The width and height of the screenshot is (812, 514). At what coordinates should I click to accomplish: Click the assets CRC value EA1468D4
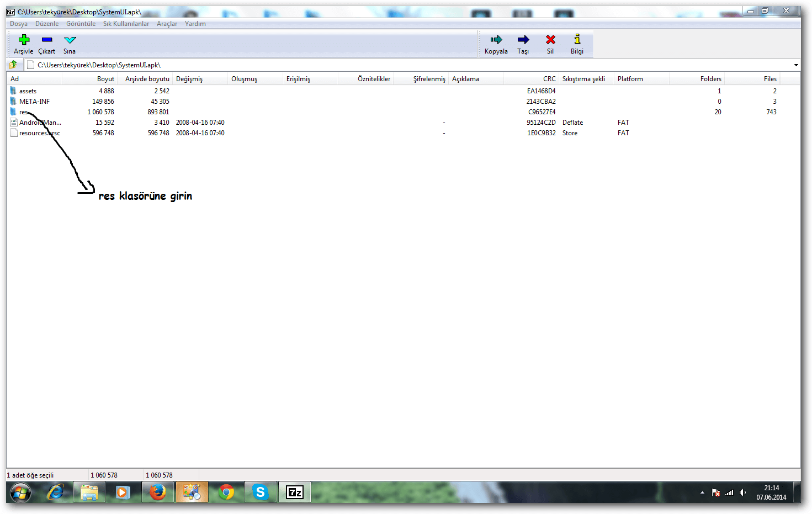pyautogui.click(x=541, y=91)
